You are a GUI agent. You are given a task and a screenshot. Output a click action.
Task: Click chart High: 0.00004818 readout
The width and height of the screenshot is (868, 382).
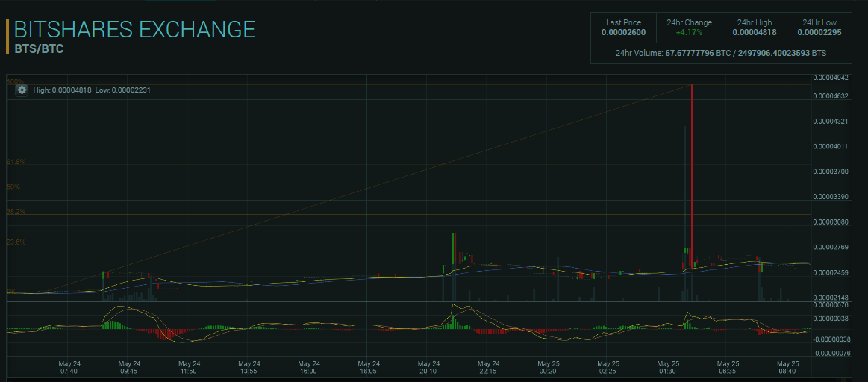click(62, 90)
